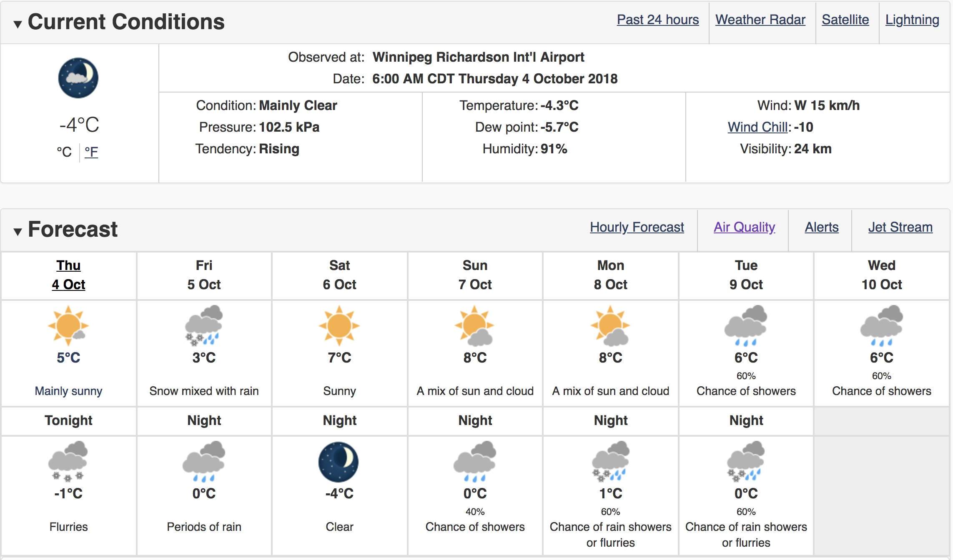Collapse the Current Conditions section
The width and height of the screenshot is (953, 560).
(x=18, y=24)
